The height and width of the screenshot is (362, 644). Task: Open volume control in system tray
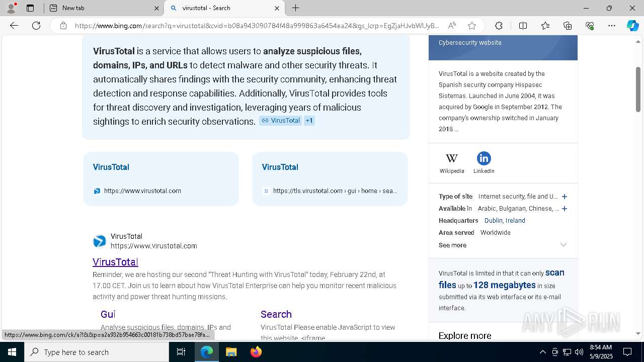click(x=579, y=352)
